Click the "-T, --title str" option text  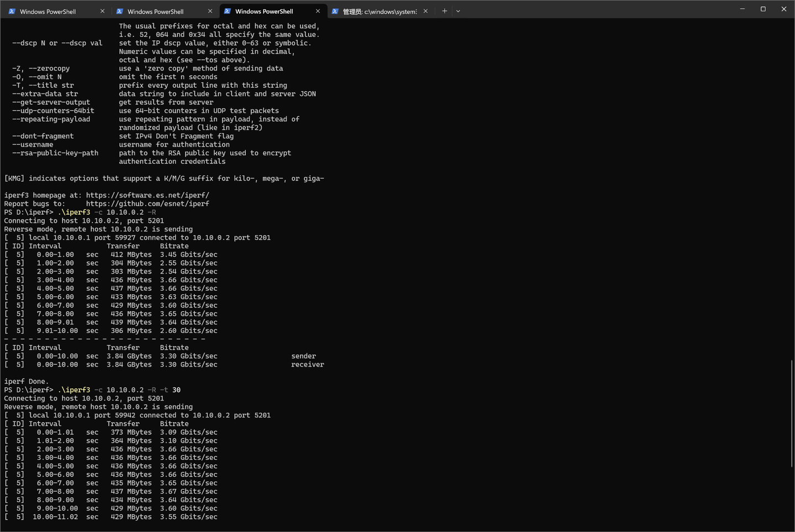click(x=43, y=86)
